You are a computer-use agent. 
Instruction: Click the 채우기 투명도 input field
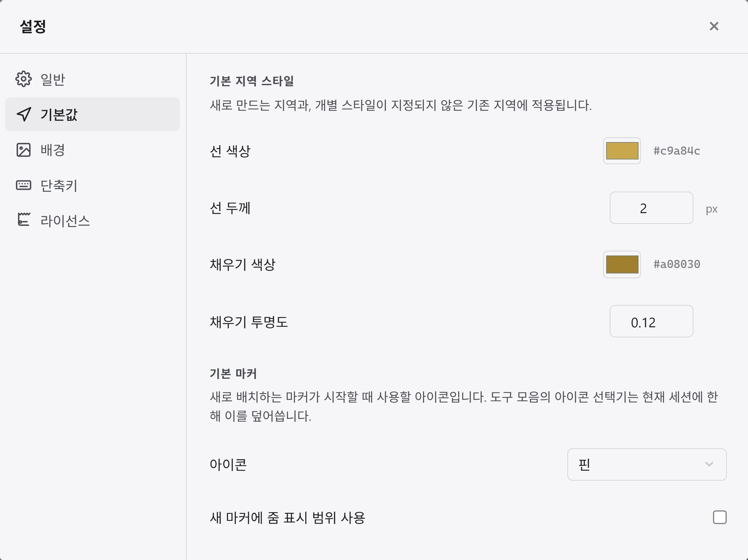tap(651, 321)
